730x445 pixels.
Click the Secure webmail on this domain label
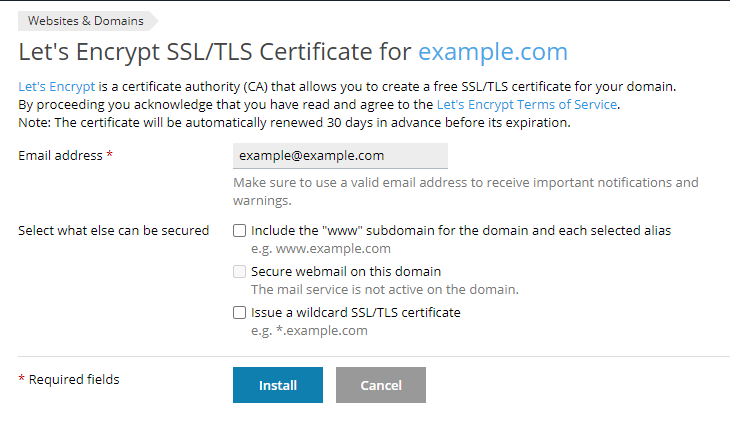346,271
